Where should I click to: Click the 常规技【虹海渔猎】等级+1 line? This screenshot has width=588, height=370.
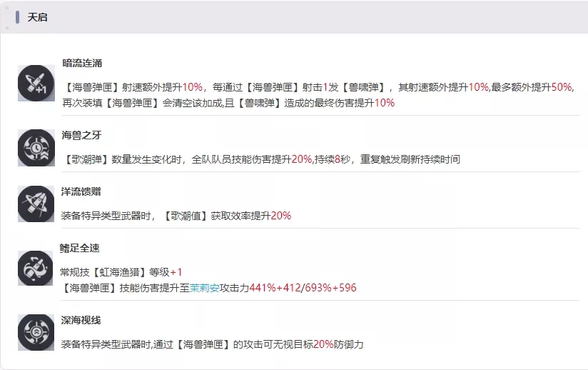pos(122,272)
